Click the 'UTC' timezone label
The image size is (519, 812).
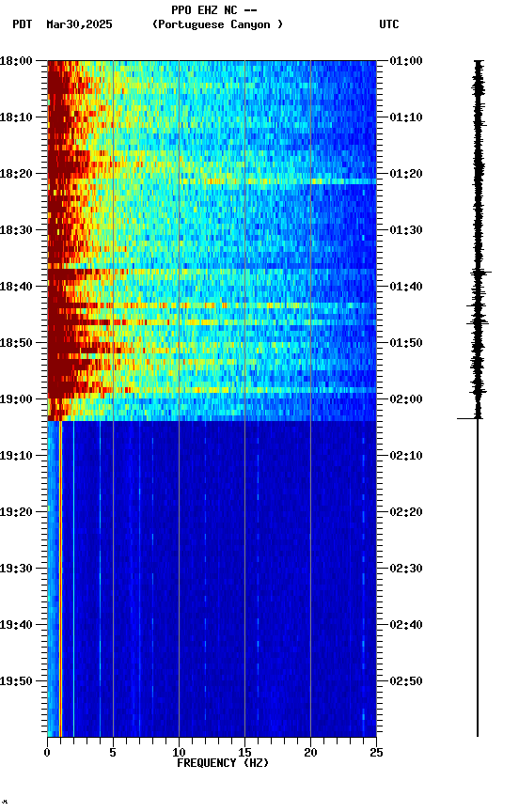point(389,24)
